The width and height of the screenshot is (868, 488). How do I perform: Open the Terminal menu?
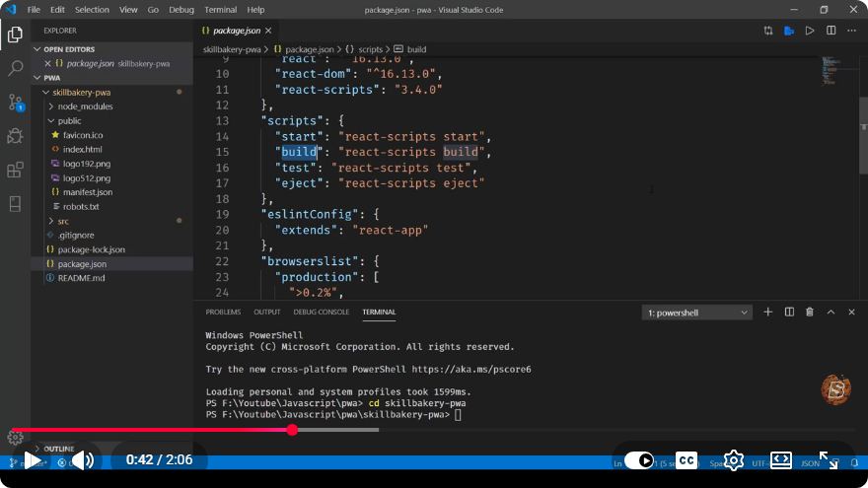(220, 10)
